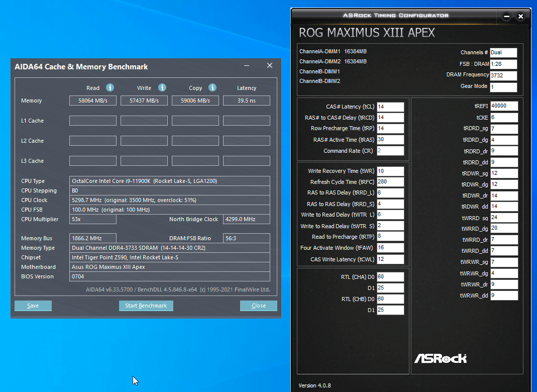Screen dimensions: 537x392
Task: Click the tCKE field
Action: pos(504,118)
